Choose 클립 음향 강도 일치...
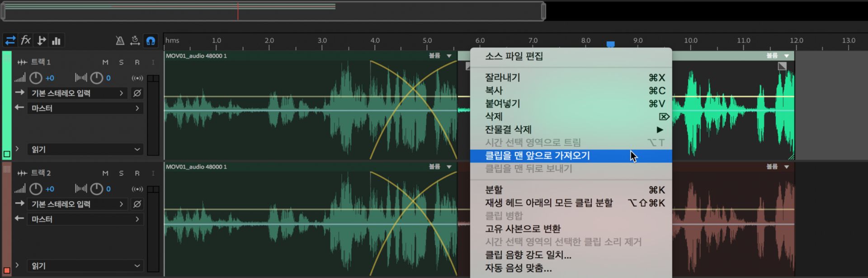 tap(571, 255)
